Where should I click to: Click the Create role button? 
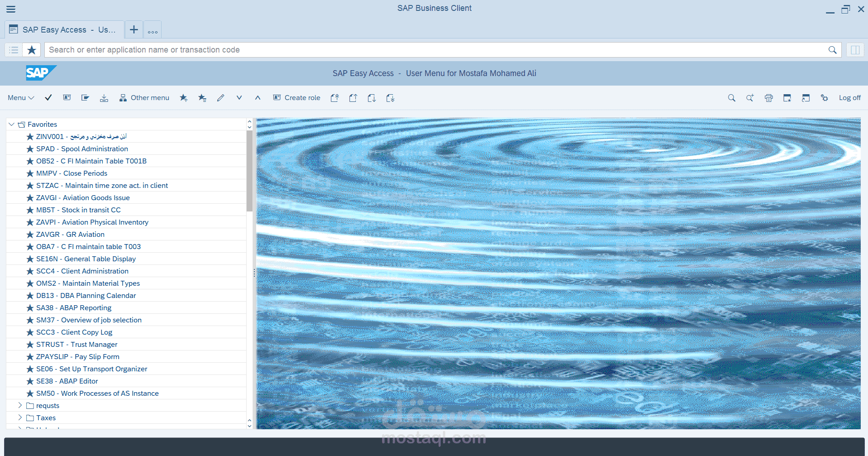297,98
